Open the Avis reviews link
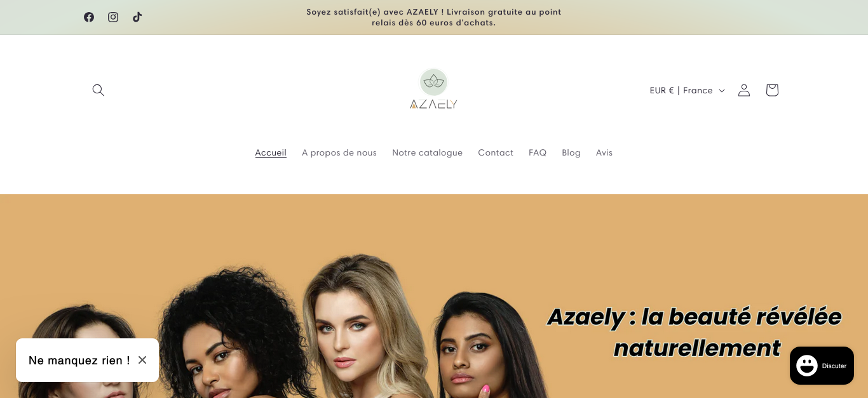 point(604,152)
